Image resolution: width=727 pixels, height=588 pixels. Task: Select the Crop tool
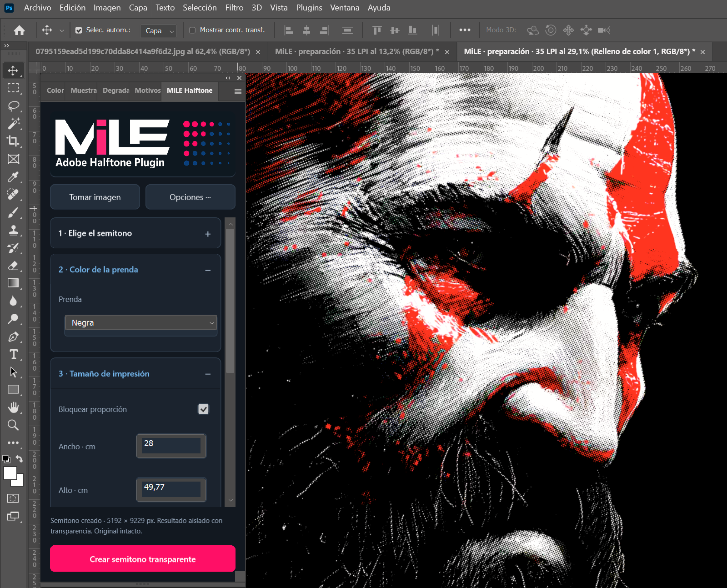[13, 141]
